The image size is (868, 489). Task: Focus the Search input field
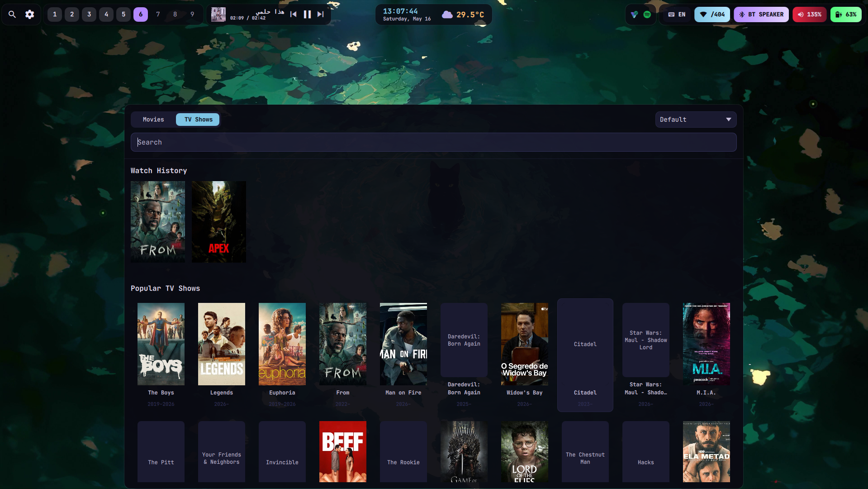coord(433,142)
